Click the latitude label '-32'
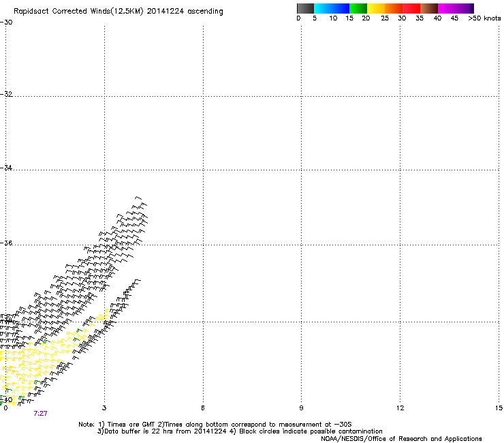504x443 pixels. (6, 94)
